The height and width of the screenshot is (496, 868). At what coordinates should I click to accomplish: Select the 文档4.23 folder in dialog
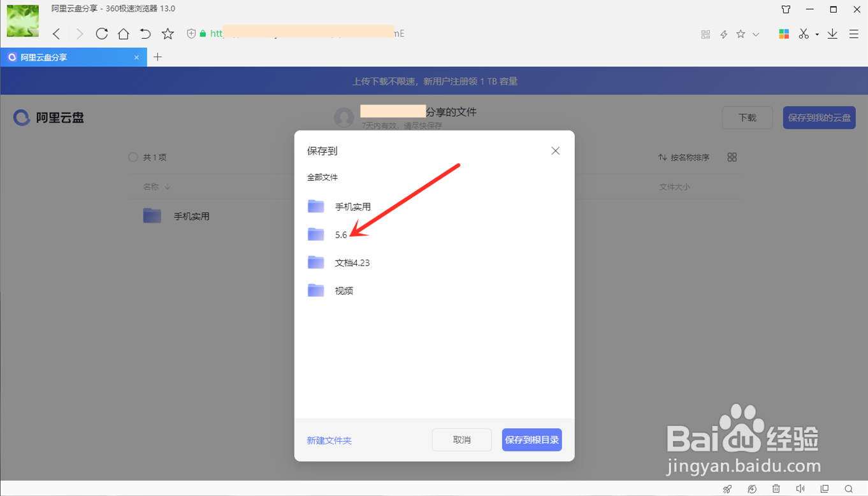click(434, 262)
